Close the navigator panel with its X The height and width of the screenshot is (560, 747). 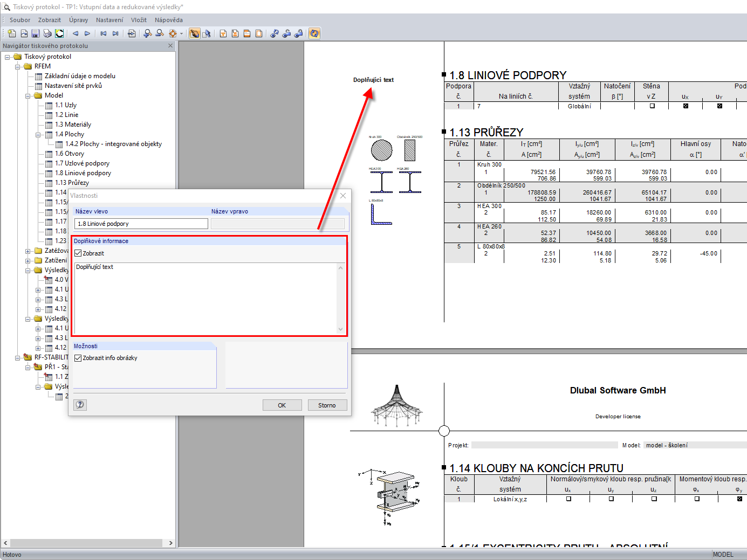coord(170,46)
